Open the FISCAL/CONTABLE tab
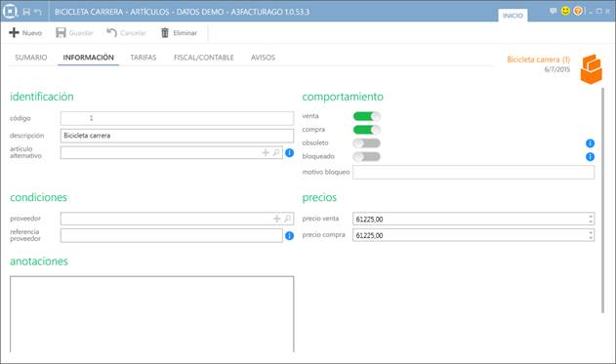616x364 pixels. 203,58
